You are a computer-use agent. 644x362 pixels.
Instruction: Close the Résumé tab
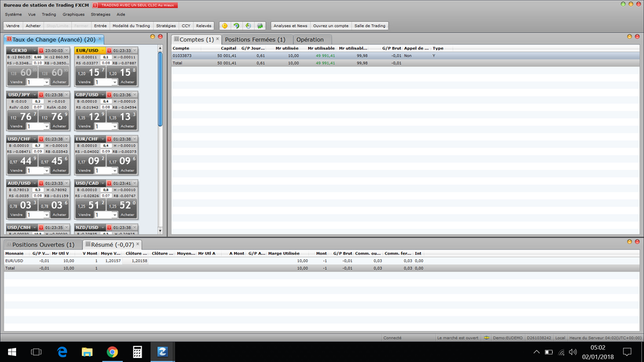click(138, 244)
